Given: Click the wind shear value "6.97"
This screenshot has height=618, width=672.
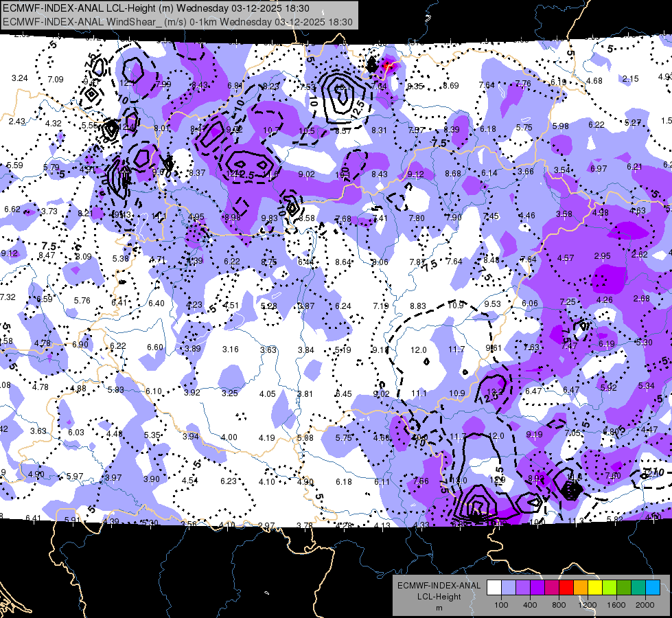Looking at the screenshot, I should click(x=599, y=168).
